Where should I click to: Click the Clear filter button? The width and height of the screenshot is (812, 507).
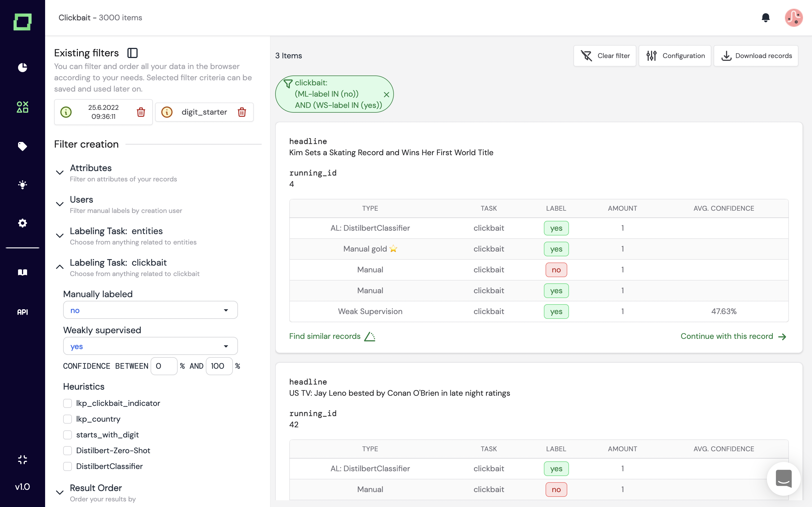point(605,56)
